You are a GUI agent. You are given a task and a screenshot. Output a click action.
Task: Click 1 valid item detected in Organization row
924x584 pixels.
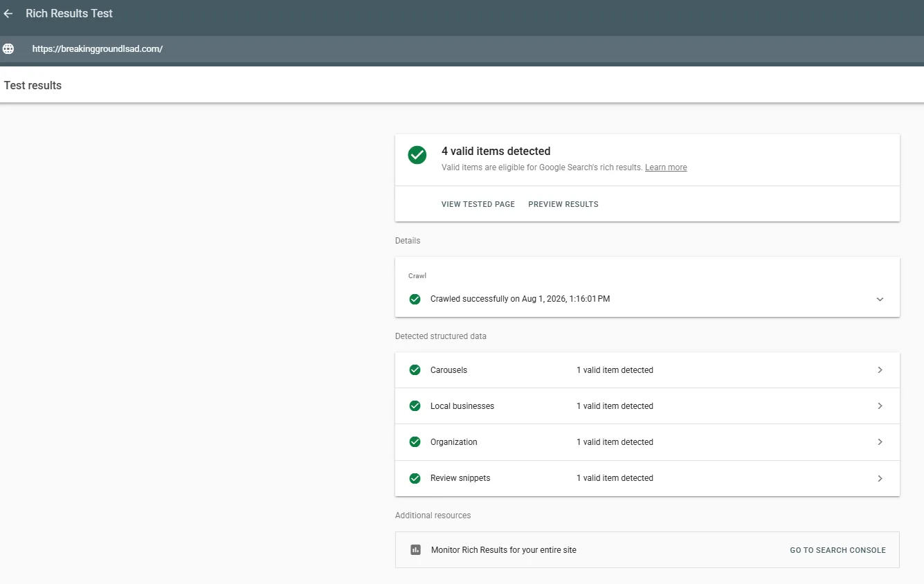[x=615, y=442]
